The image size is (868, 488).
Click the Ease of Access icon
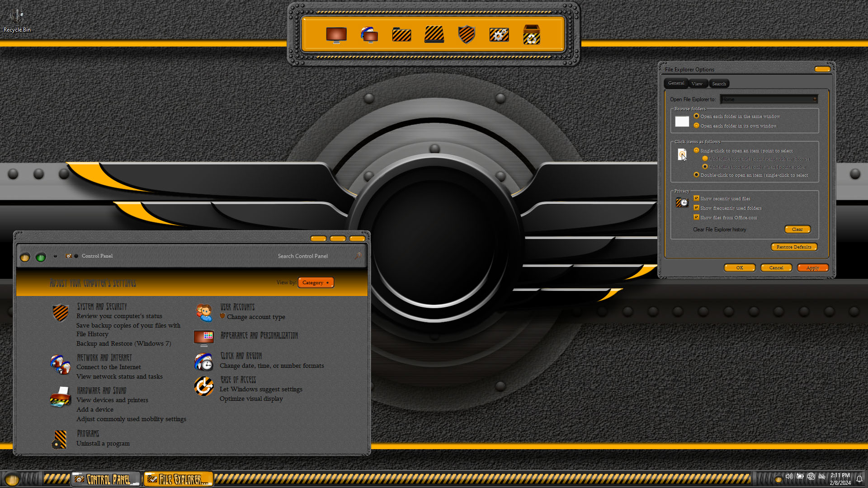(204, 387)
